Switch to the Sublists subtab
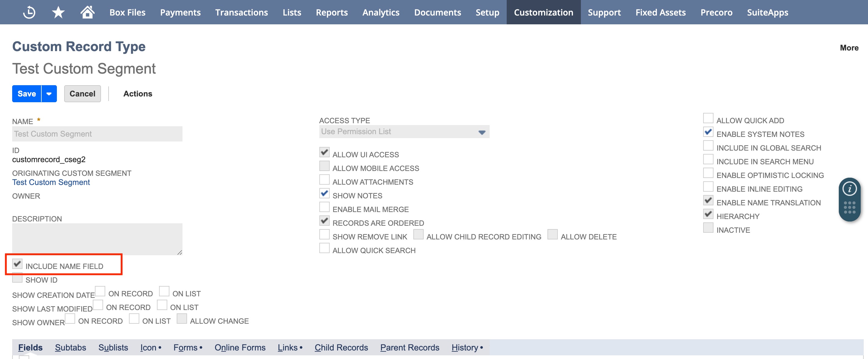868x359 pixels. click(x=113, y=347)
